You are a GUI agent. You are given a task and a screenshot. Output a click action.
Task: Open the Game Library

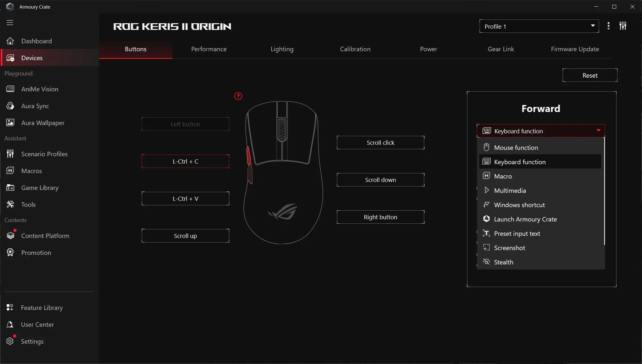40,188
